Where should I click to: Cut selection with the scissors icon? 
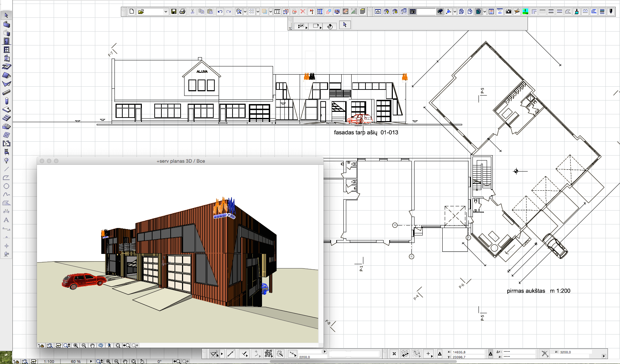[192, 11]
